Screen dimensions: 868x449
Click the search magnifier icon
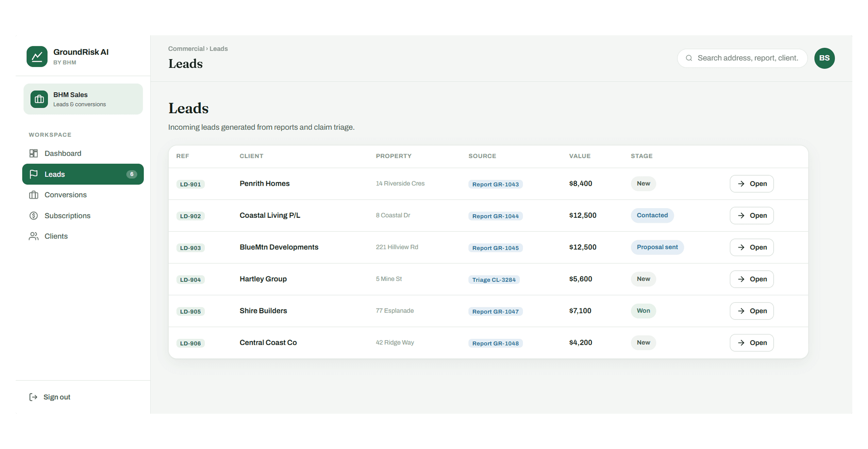[x=689, y=58]
